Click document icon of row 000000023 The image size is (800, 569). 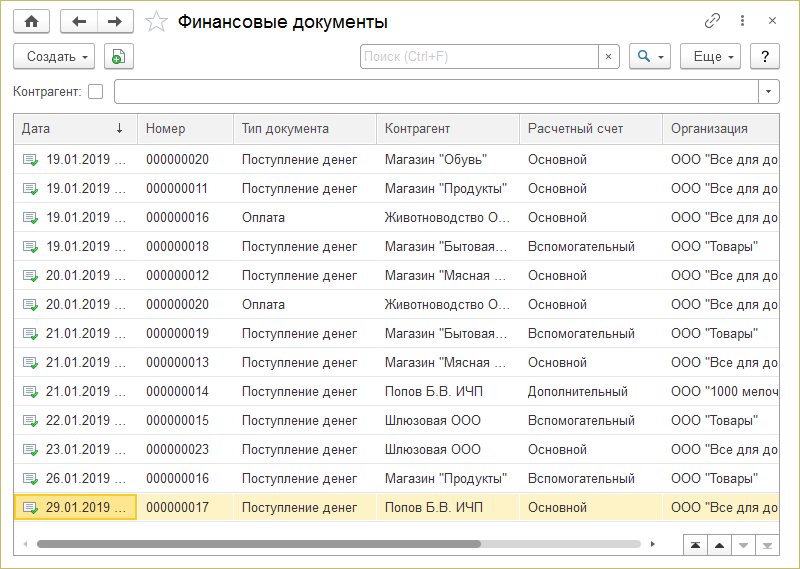31,450
